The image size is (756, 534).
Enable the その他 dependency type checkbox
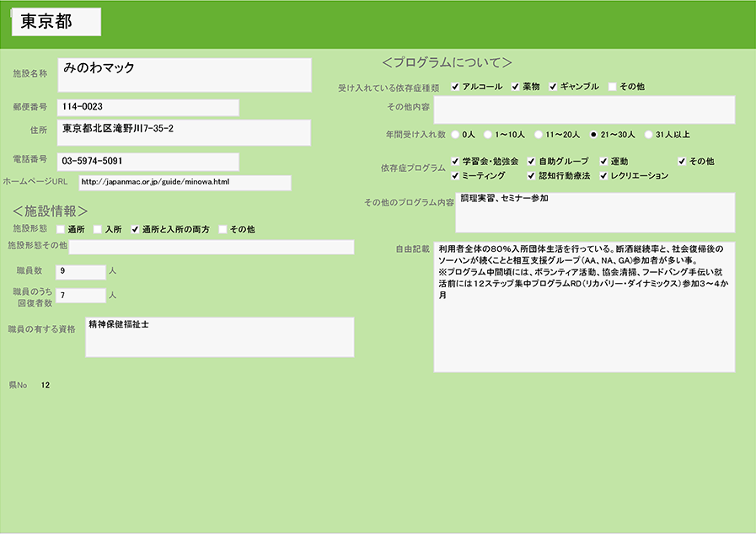pyautogui.click(x=613, y=87)
